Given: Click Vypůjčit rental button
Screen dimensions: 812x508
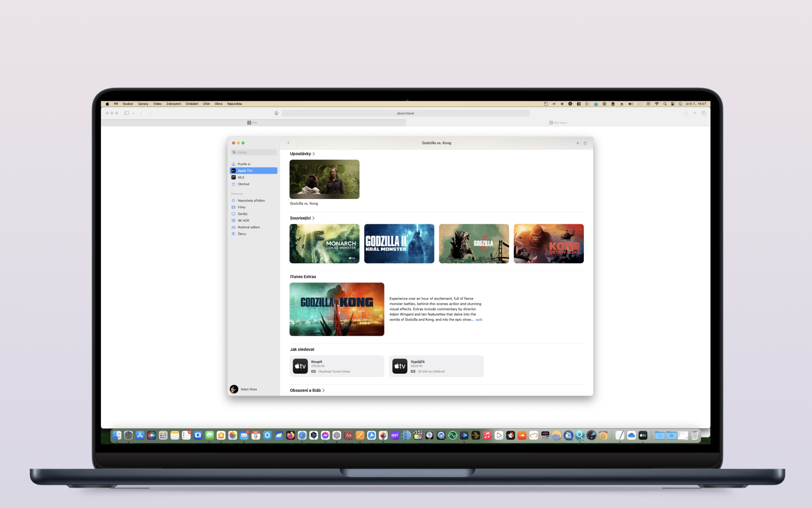Looking at the screenshot, I should point(436,366).
